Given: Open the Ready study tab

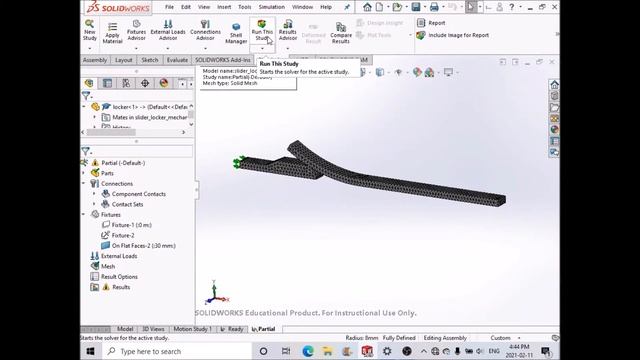Looking at the screenshot, I should pos(232,329).
